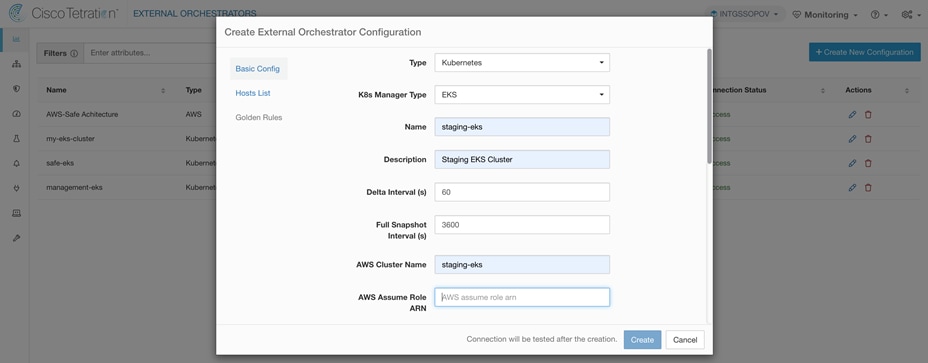Open the K8s Manager Type dropdown
Viewport: 928px width, 363px height.
pos(522,95)
